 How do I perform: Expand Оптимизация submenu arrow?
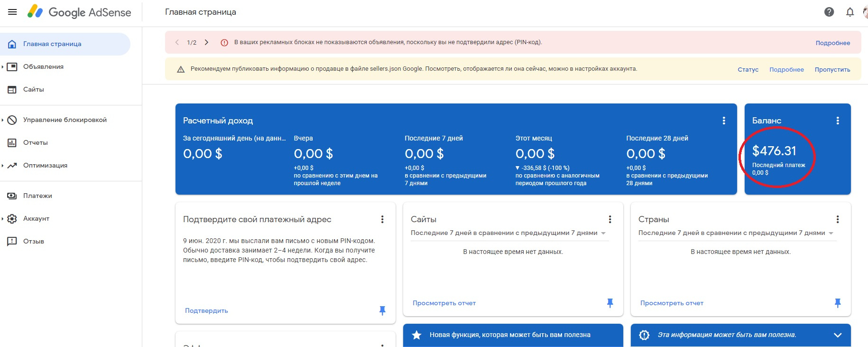(x=2, y=166)
